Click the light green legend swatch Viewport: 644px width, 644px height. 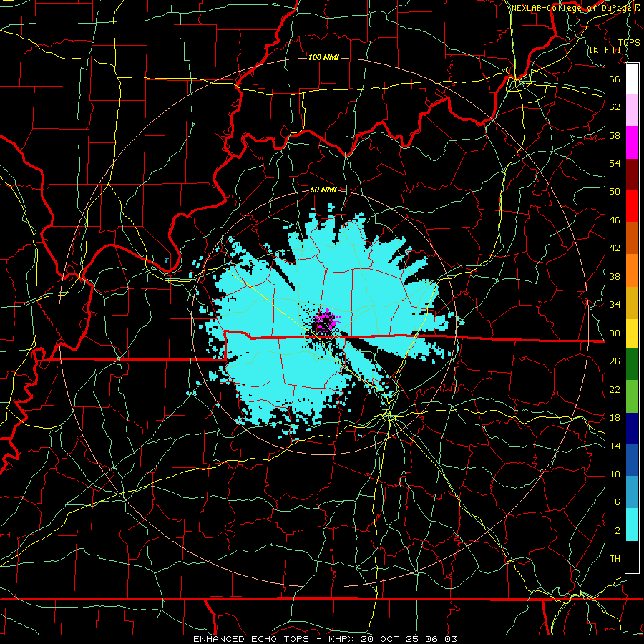coord(632,396)
